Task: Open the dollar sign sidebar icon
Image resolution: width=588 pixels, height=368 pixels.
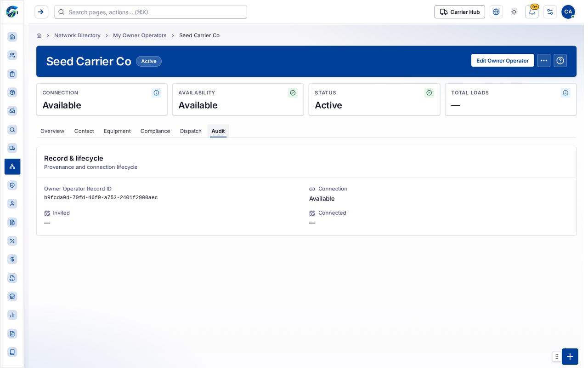Action: pyautogui.click(x=12, y=259)
